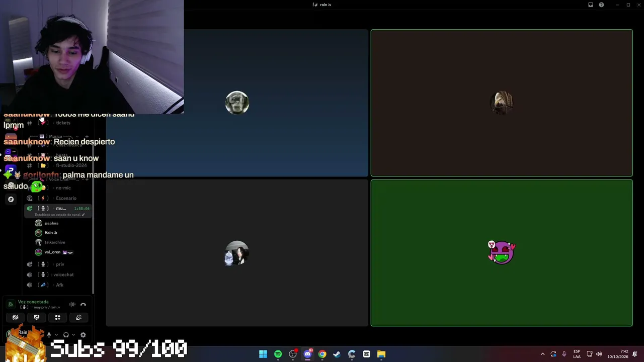Viewport: 644px width, 362px height.
Task: Expand output device options arrow
Action: click(x=73, y=335)
